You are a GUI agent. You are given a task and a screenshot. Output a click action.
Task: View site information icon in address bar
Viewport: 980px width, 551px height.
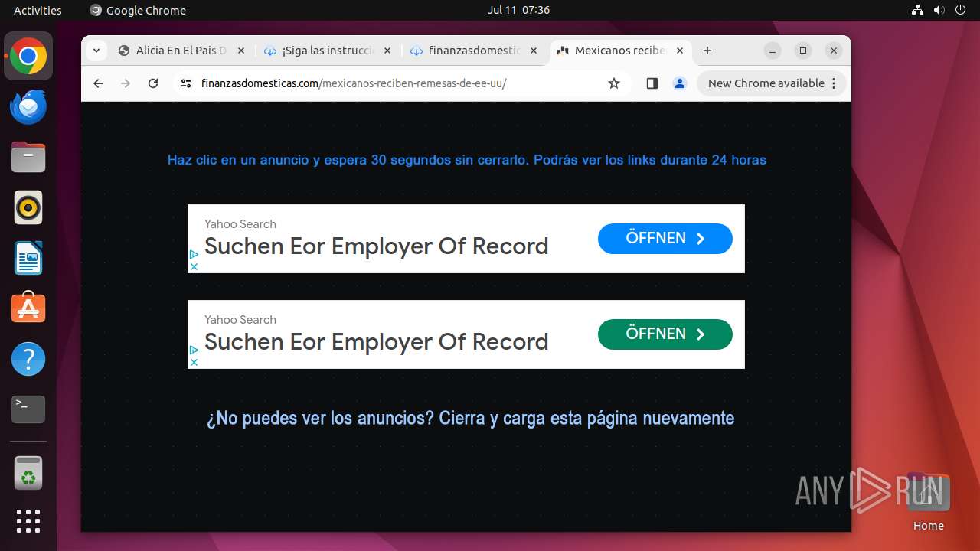coord(186,83)
